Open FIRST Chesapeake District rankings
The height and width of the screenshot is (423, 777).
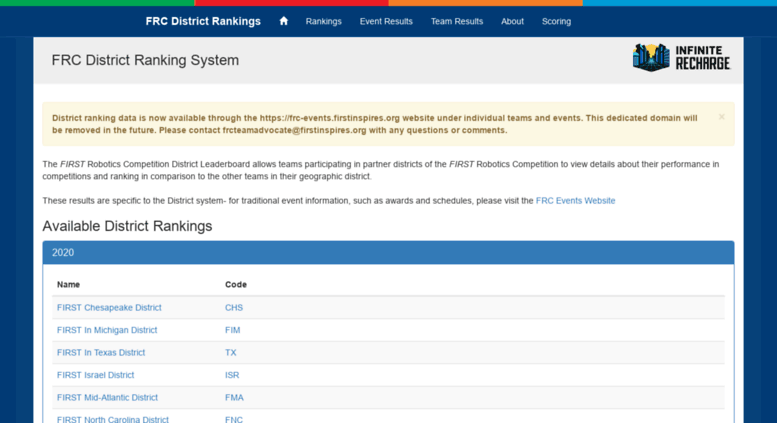pyautogui.click(x=109, y=308)
